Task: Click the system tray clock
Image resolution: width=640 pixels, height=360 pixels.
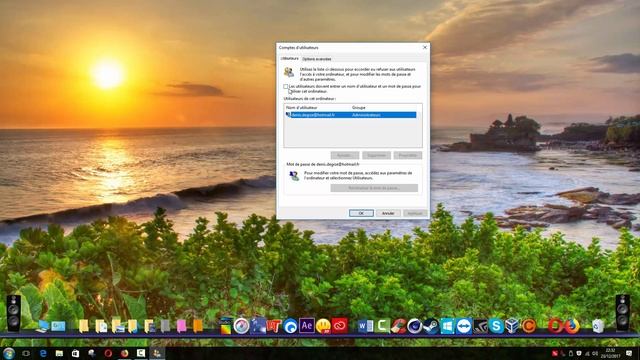Action: [612, 353]
